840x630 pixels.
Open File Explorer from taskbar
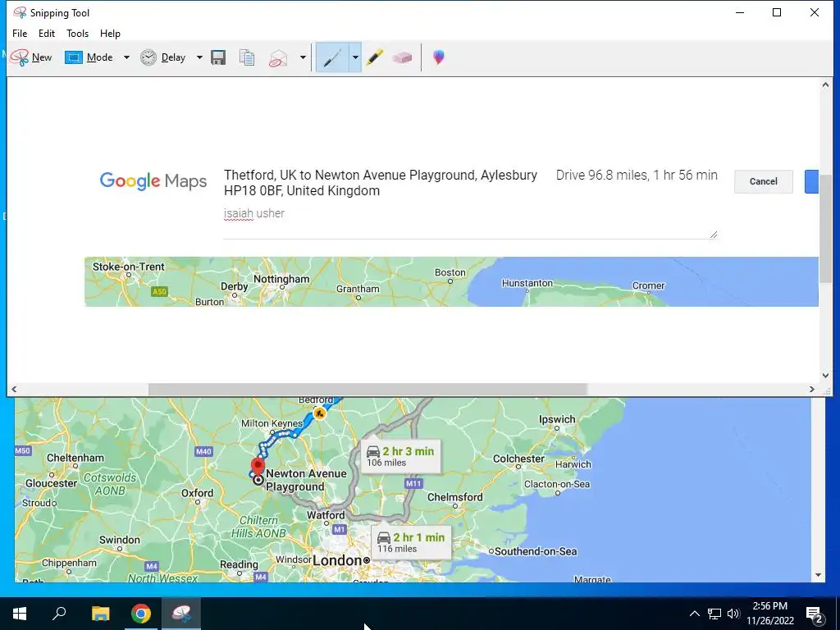click(100, 614)
